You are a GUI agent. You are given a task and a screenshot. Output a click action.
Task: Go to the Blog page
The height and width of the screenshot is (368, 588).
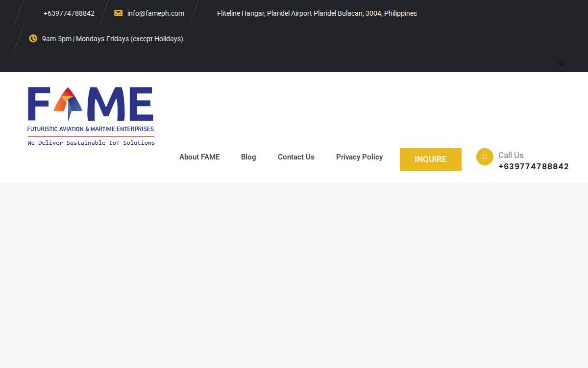tap(248, 157)
